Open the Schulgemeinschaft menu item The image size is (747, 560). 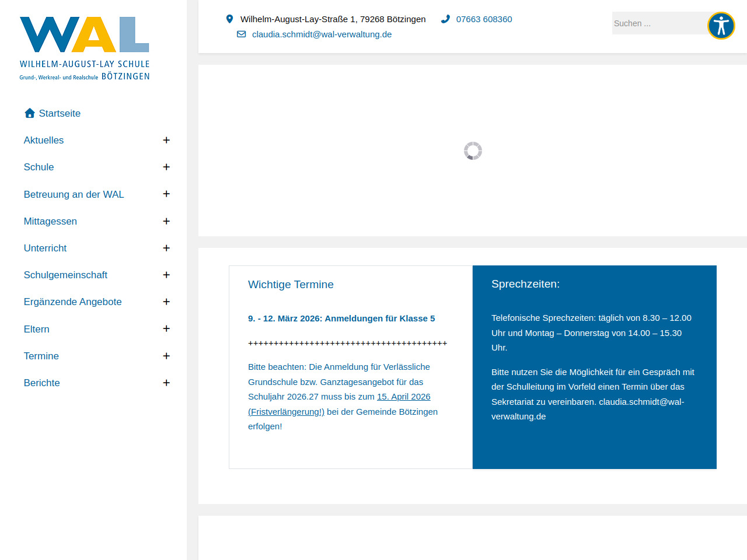[x=65, y=275]
